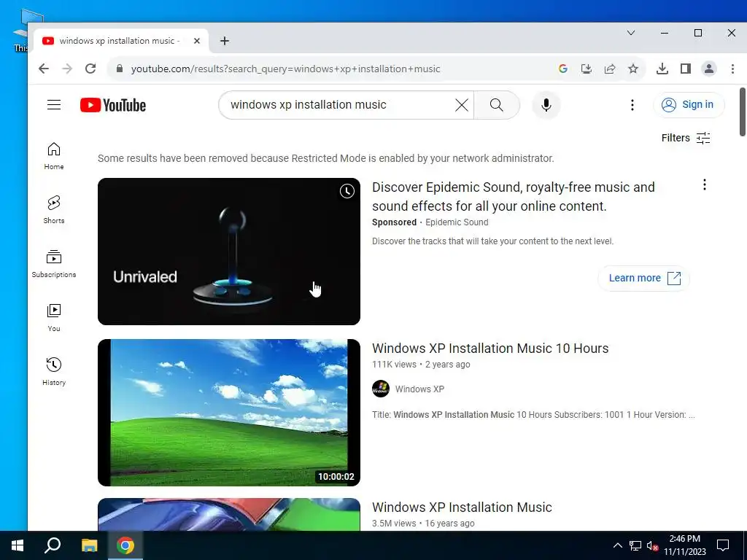Click the Sign in button

point(689,105)
